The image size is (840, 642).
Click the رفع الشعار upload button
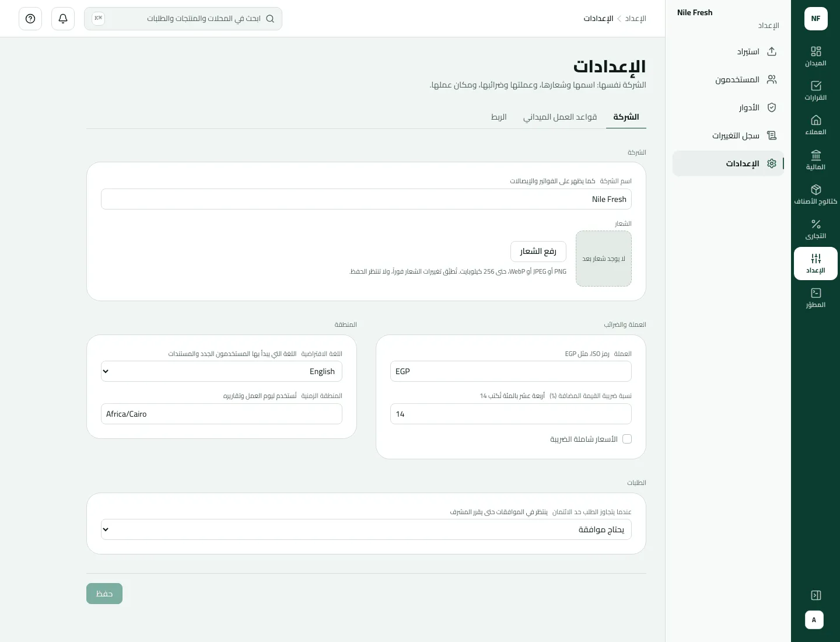[x=538, y=252]
